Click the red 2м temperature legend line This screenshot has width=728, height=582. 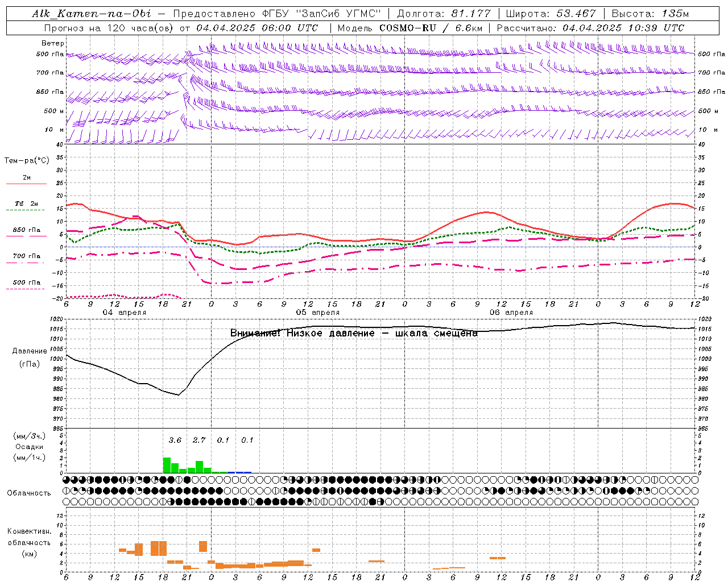(26, 184)
